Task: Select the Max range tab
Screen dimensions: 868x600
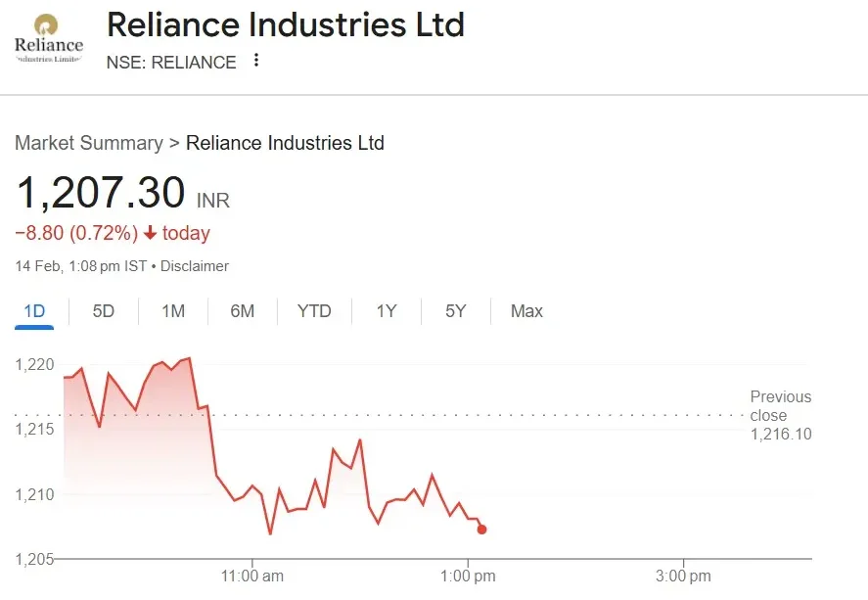Action: (x=526, y=311)
